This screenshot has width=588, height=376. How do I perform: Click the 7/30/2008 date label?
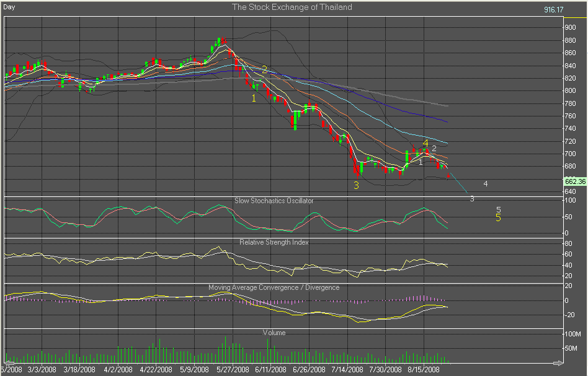[386, 370]
